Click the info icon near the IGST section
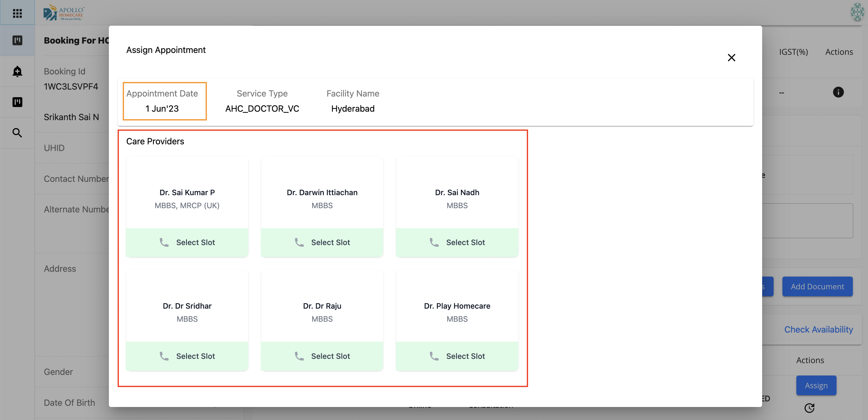Viewport: 868px width, 420px height. [838, 92]
